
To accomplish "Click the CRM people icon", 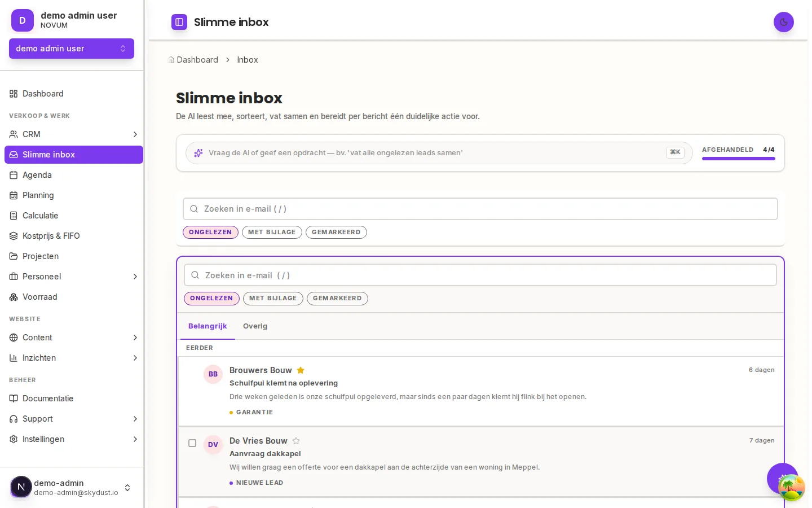I will (x=14, y=134).
